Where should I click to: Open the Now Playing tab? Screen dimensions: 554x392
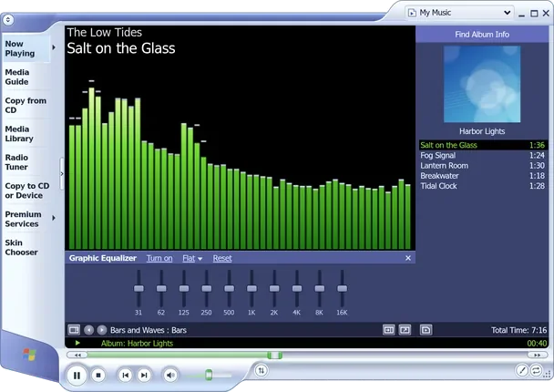pyautogui.click(x=26, y=49)
